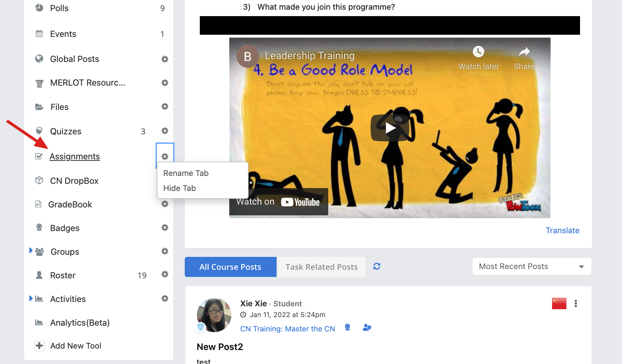Click the Polls pie chart icon

click(39, 8)
